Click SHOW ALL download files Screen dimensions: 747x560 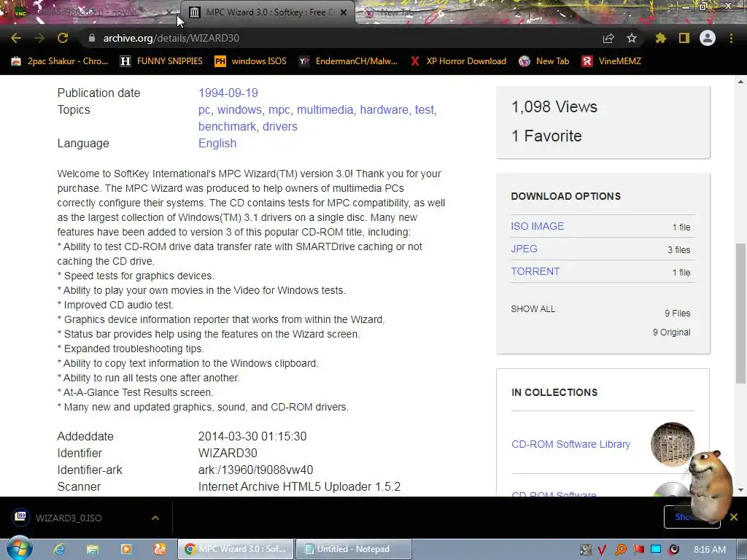(533, 309)
